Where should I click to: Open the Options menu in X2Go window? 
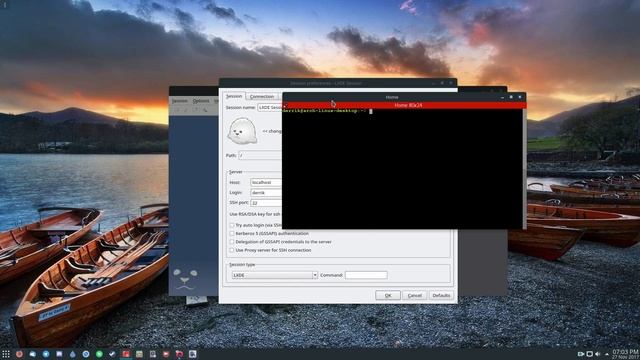pyautogui.click(x=201, y=101)
